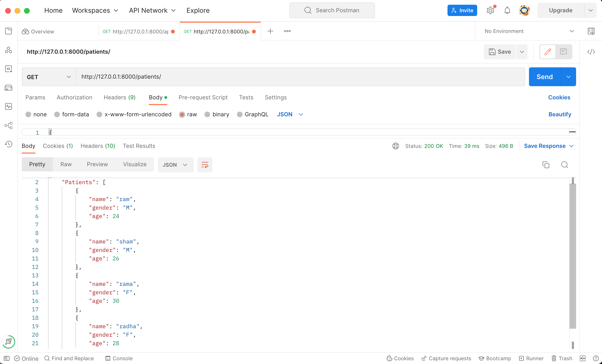Image resolution: width=602 pixels, height=364 pixels.
Task: Copy the response body to clipboard
Action: click(x=546, y=165)
